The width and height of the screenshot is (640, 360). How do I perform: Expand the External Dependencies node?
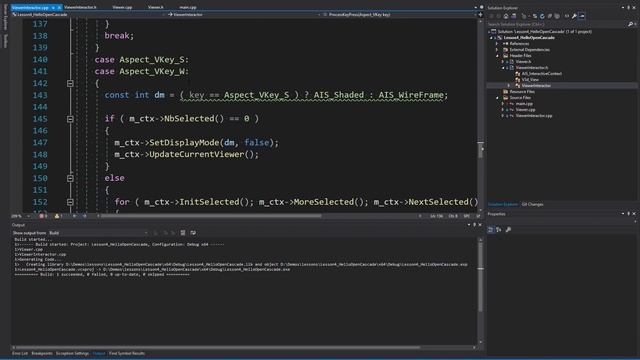[x=497, y=50]
